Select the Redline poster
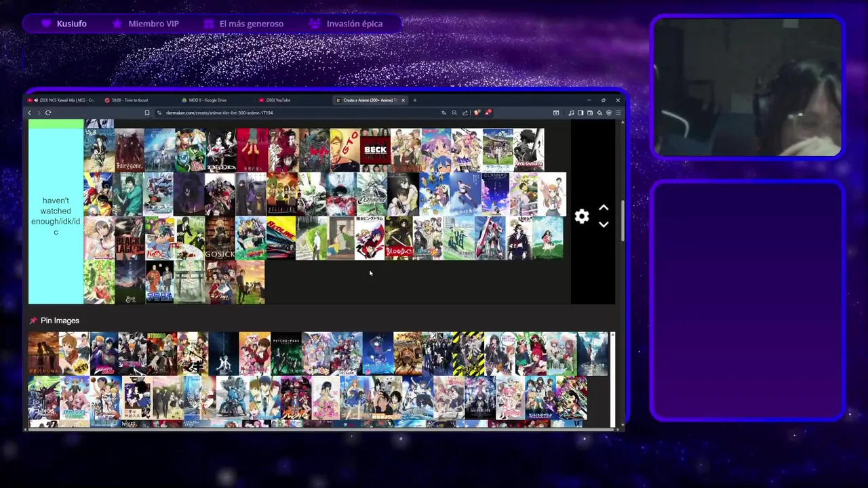The height and width of the screenshot is (488, 868). tap(281, 239)
